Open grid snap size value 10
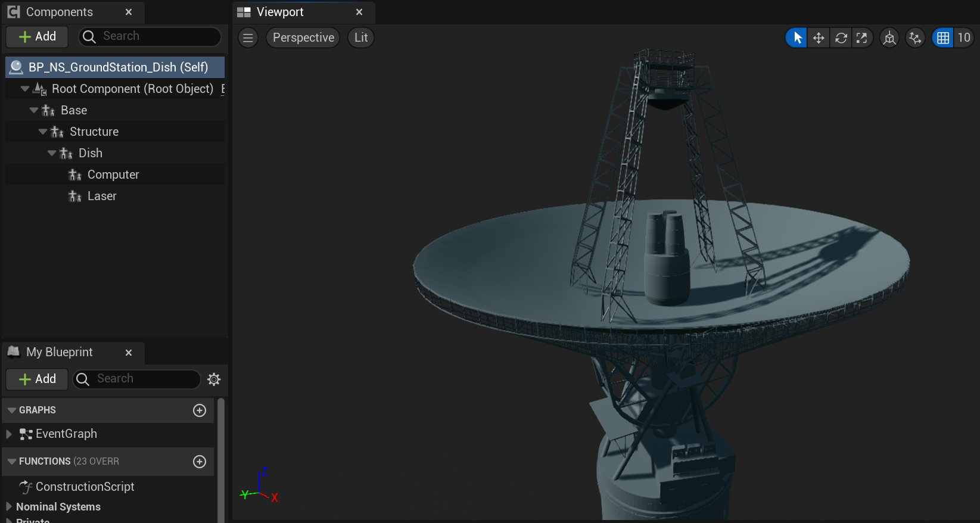The height and width of the screenshot is (523, 980). pos(963,38)
